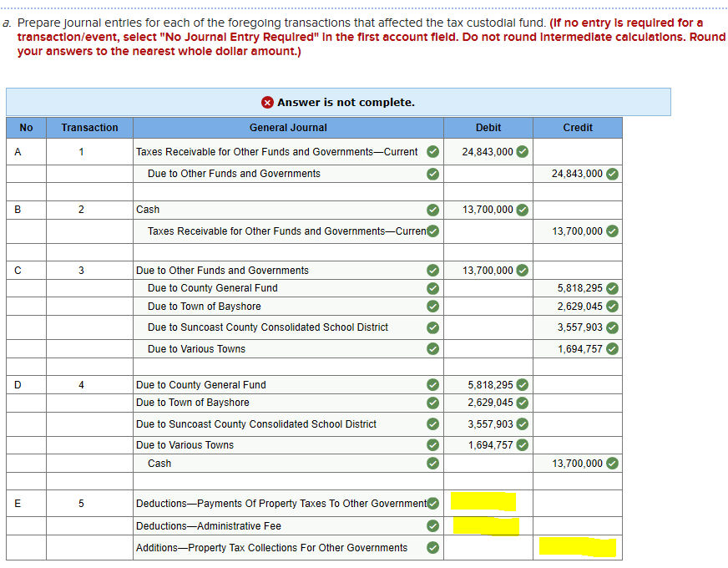Click the credit field for Additions—Property Tax Collections

point(578,548)
